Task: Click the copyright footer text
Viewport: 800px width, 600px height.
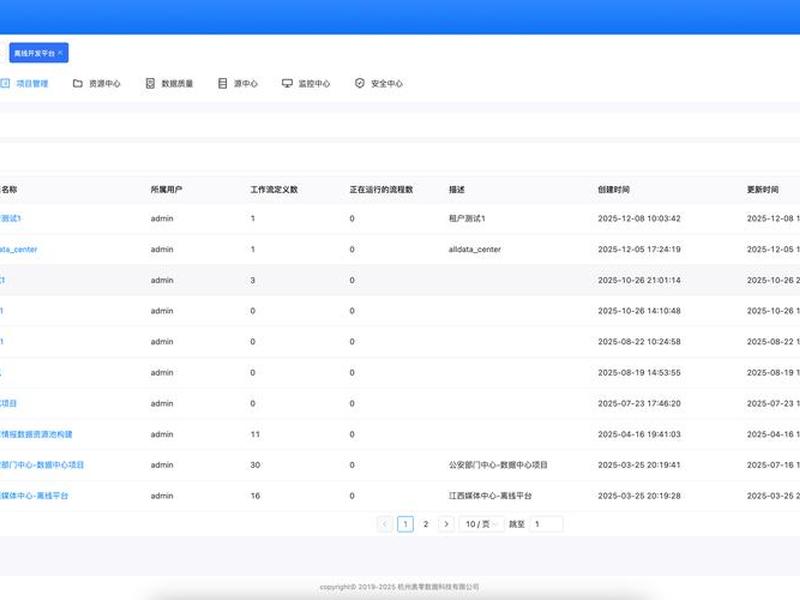Action: (x=399, y=587)
